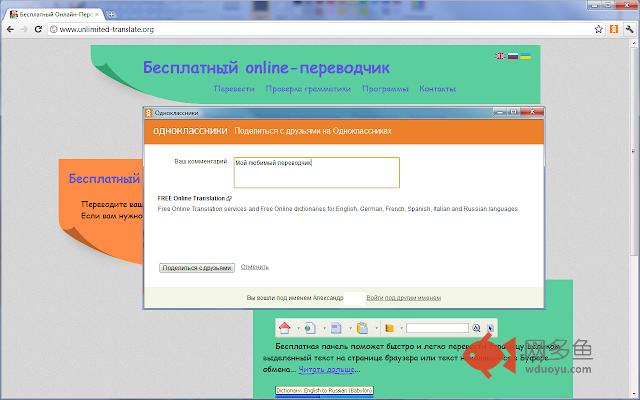Click the magnifier search icon in toolbar
This screenshot has width=640, height=400.
click(476, 328)
